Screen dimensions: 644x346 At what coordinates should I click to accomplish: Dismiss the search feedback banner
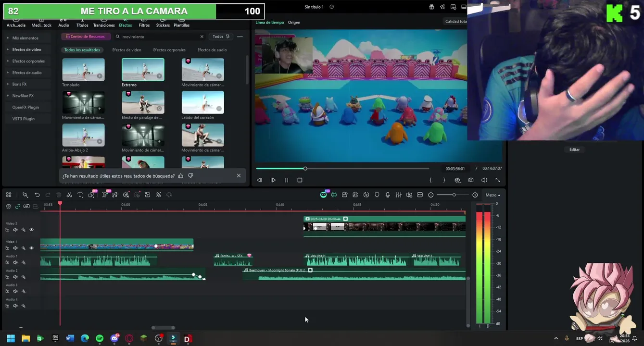click(x=239, y=176)
